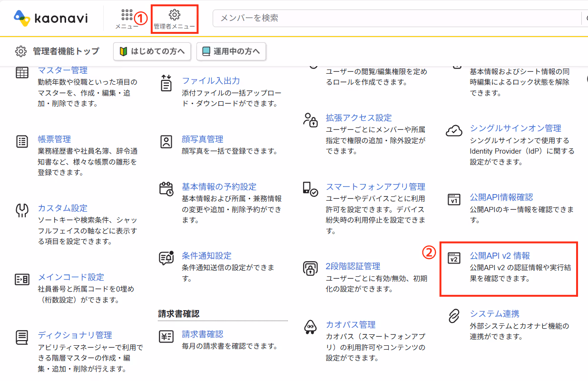Screen dimensions: 588x381
Task: Open the メインコード設定 link
Action: tap(71, 277)
